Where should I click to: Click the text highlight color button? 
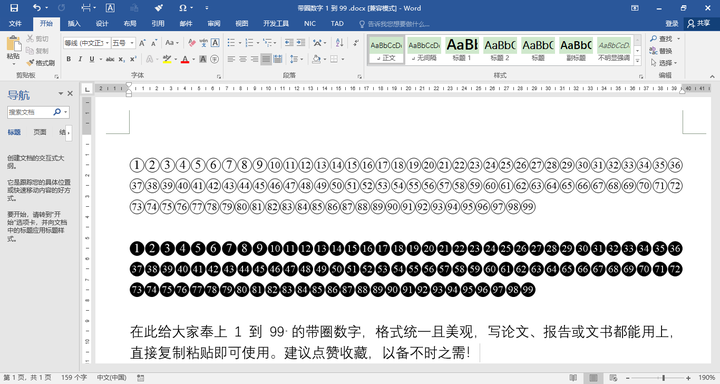[x=167, y=59]
